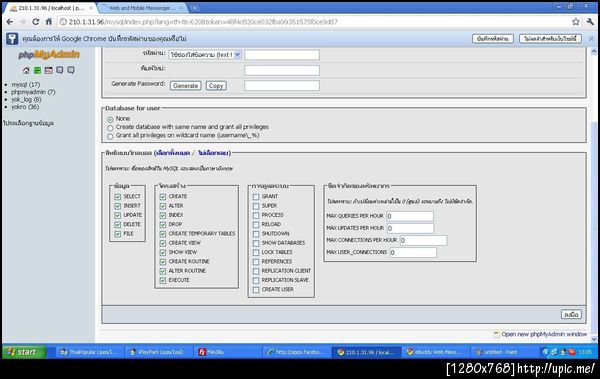The image size is (600, 379).
Task: Check the SHOW DATABASES privilege
Action: (x=256, y=243)
